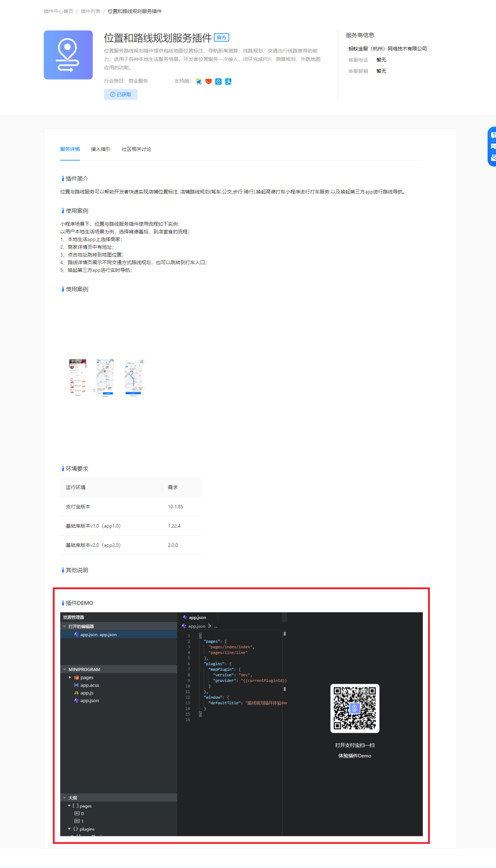Click the QR code image
496x868 pixels.
(x=355, y=708)
